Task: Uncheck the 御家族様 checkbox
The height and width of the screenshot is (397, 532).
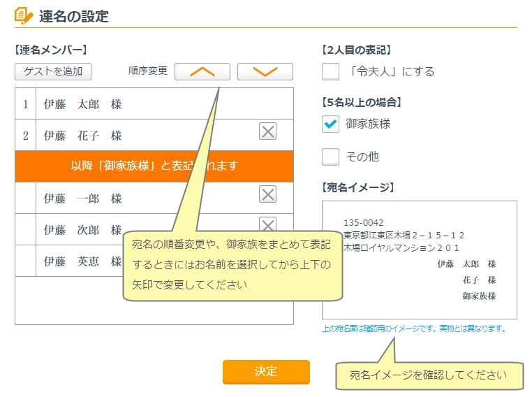Action: pyautogui.click(x=331, y=124)
